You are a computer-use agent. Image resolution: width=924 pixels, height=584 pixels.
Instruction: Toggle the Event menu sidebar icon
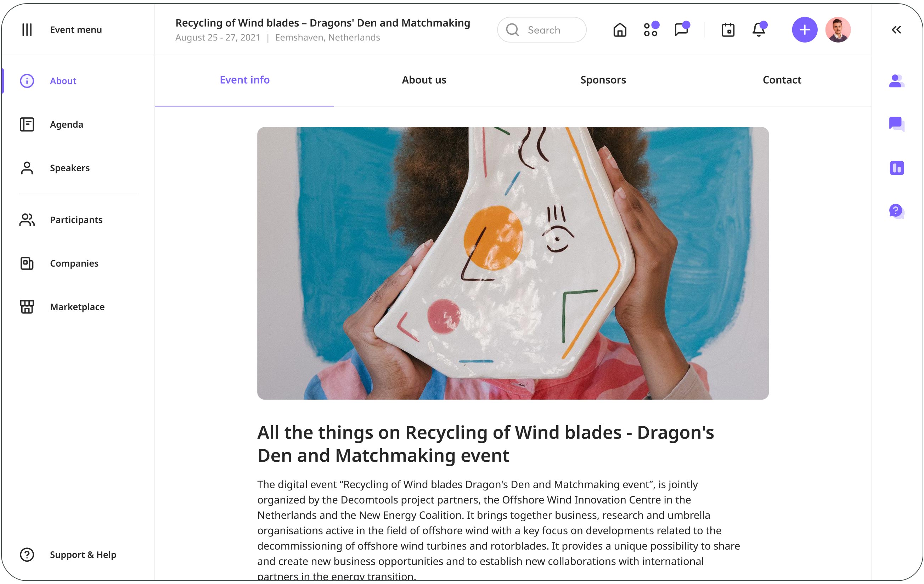(x=27, y=29)
